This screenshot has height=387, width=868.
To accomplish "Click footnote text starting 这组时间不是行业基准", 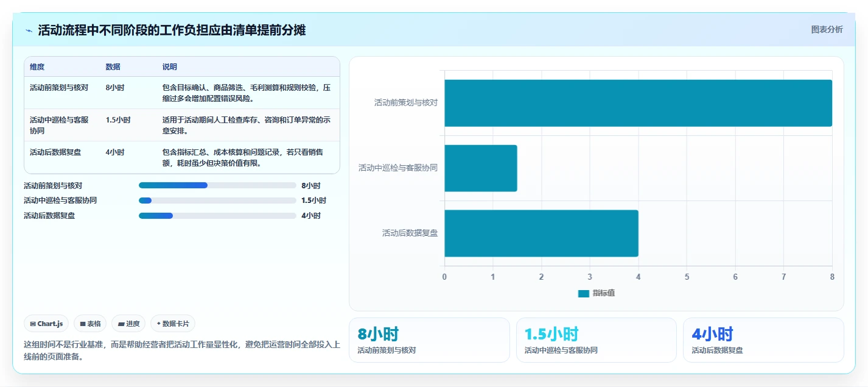I will (x=182, y=351).
